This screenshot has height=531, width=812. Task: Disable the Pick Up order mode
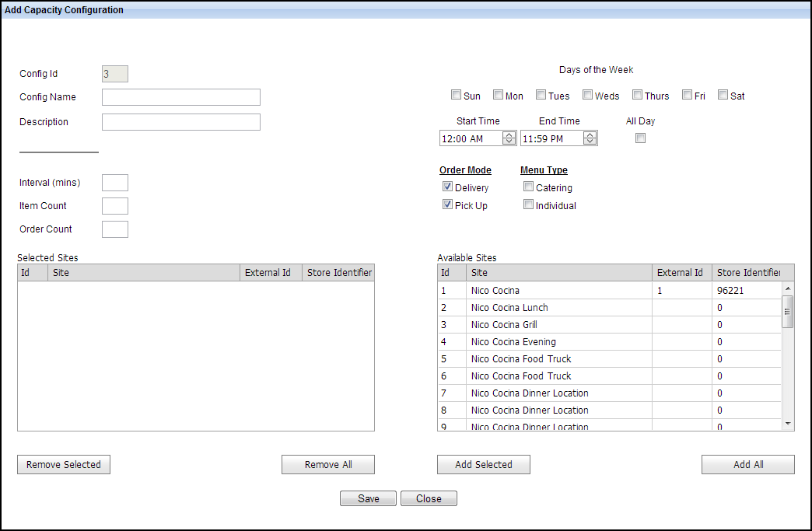(447, 204)
